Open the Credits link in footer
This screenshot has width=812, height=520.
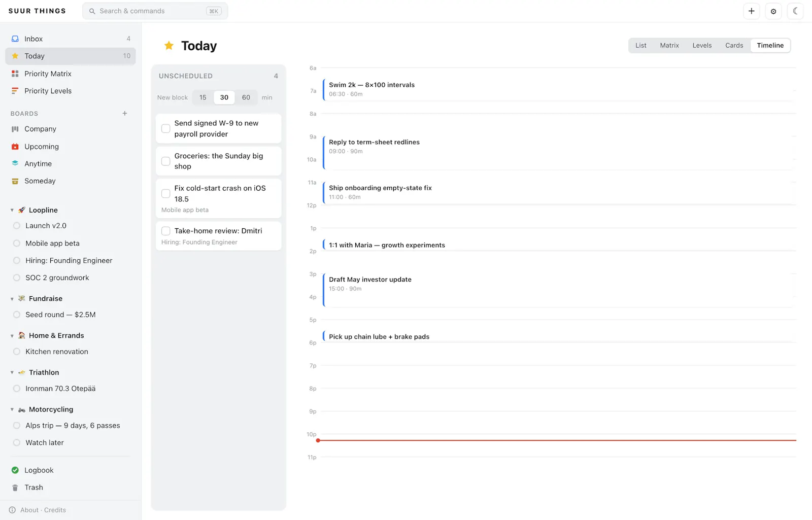(55, 510)
